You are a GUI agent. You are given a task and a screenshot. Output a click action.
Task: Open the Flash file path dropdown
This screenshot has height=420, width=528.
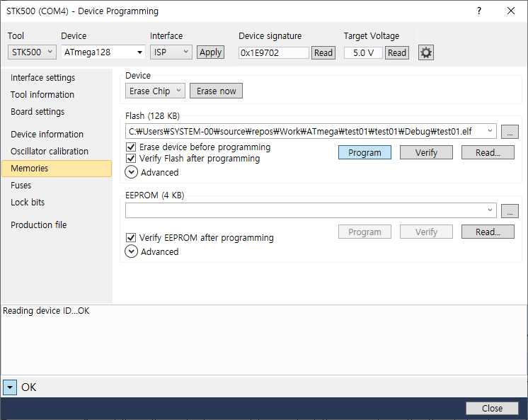point(490,131)
